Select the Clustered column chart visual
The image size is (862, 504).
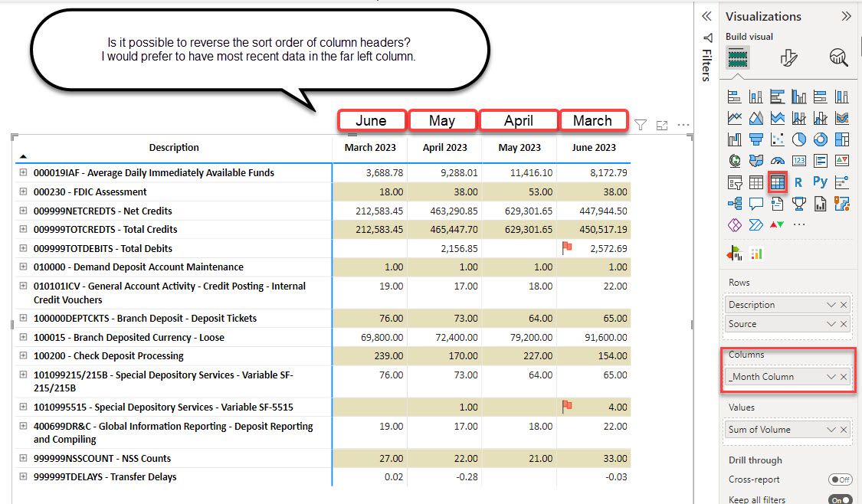(798, 97)
